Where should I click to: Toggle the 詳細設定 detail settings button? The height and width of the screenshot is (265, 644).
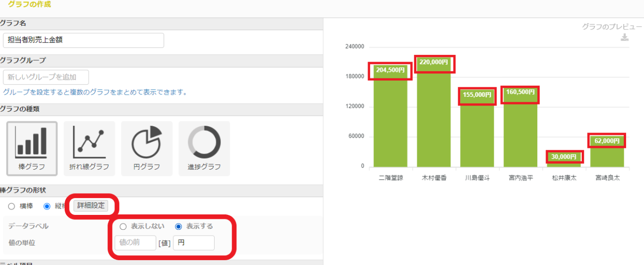click(x=91, y=206)
